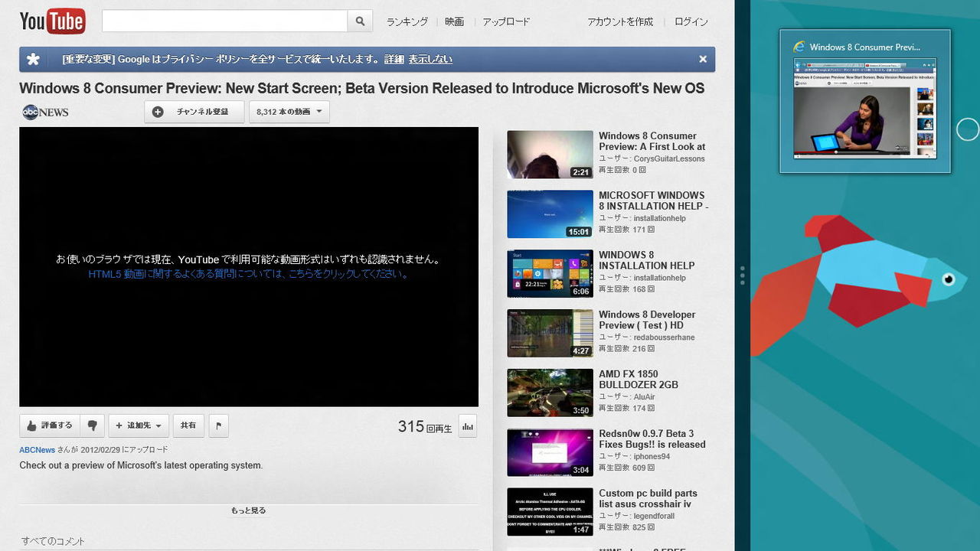Expand the 8,312 本の動画 dropdown
980x551 pixels.
[289, 112]
